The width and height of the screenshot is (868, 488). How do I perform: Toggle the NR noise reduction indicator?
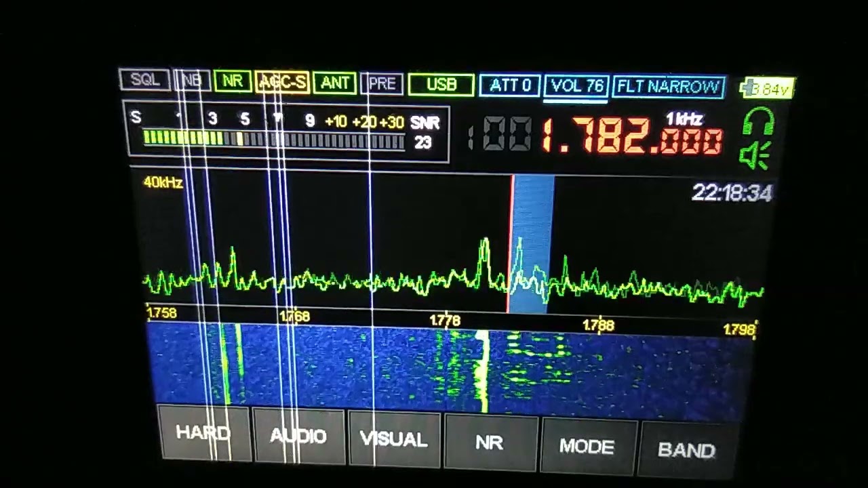[233, 81]
